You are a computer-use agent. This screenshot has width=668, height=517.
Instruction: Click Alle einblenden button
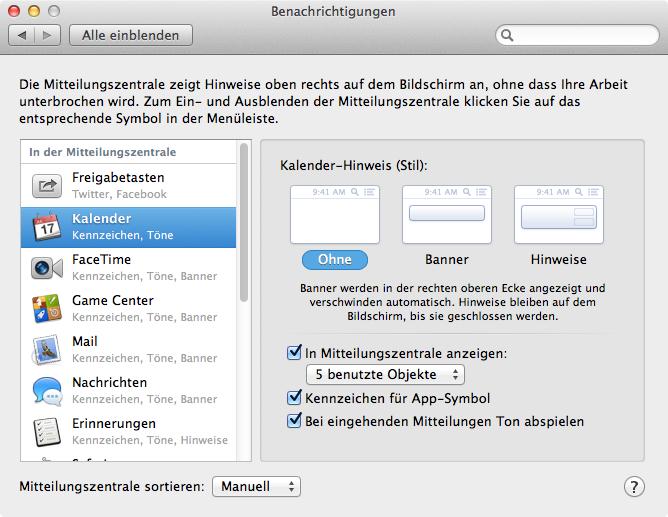[131, 35]
